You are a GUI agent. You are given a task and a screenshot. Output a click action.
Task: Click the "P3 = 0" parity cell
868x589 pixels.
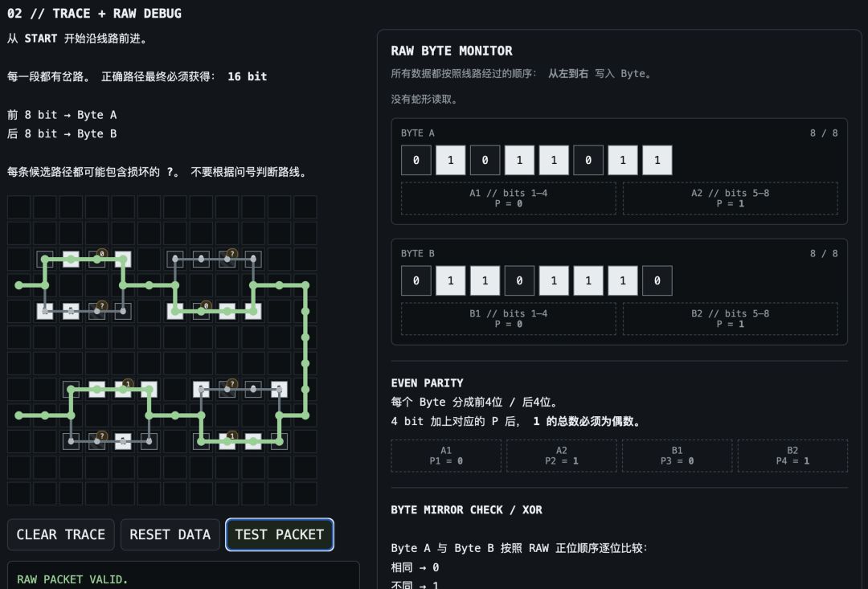pos(677,456)
